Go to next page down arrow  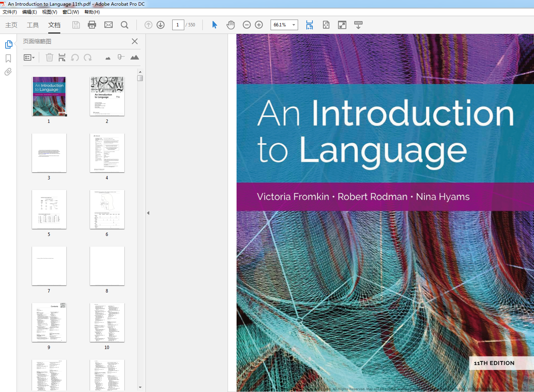pyautogui.click(x=161, y=25)
